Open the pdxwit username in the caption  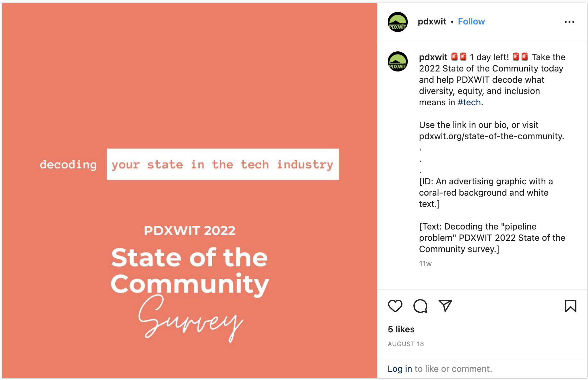point(433,57)
